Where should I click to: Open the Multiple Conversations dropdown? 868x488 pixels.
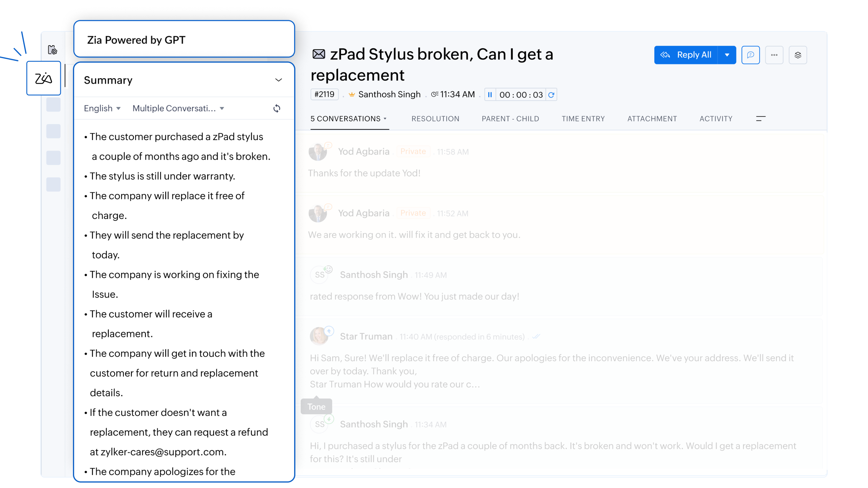coord(178,108)
